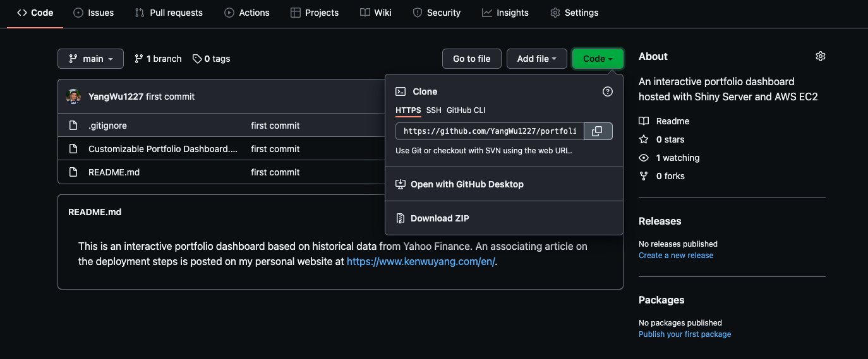
Task: Click the Security tab shield icon
Action: coord(417,13)
